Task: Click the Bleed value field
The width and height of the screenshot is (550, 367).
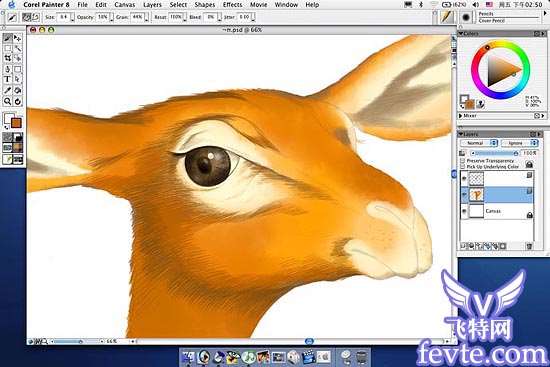Action: coord(210,17)
